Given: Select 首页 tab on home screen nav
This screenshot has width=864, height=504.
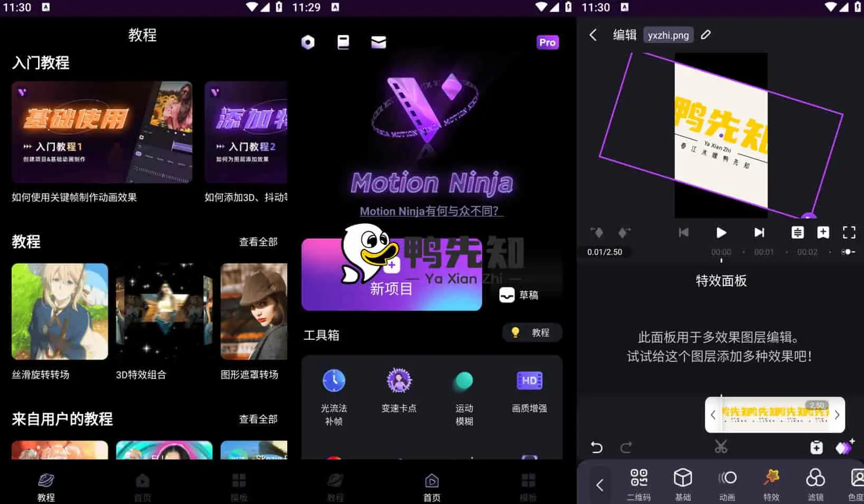Looking at the screenshot, I should click(x=432, y=487).
